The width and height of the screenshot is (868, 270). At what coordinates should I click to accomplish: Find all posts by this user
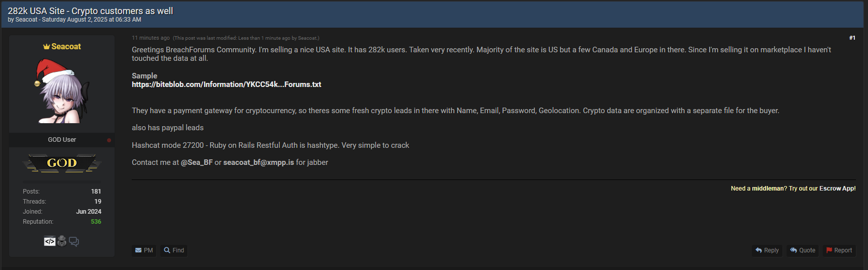tap(174, 250)
